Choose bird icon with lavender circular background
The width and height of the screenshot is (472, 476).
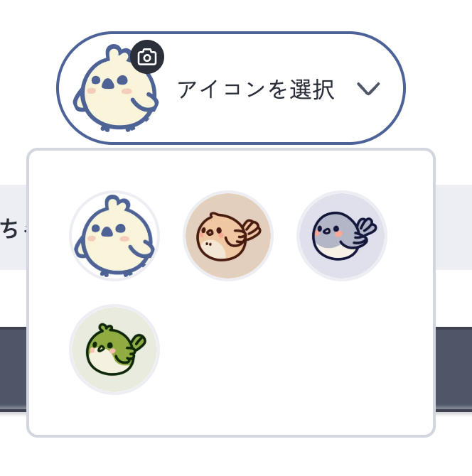pos(342,236)
